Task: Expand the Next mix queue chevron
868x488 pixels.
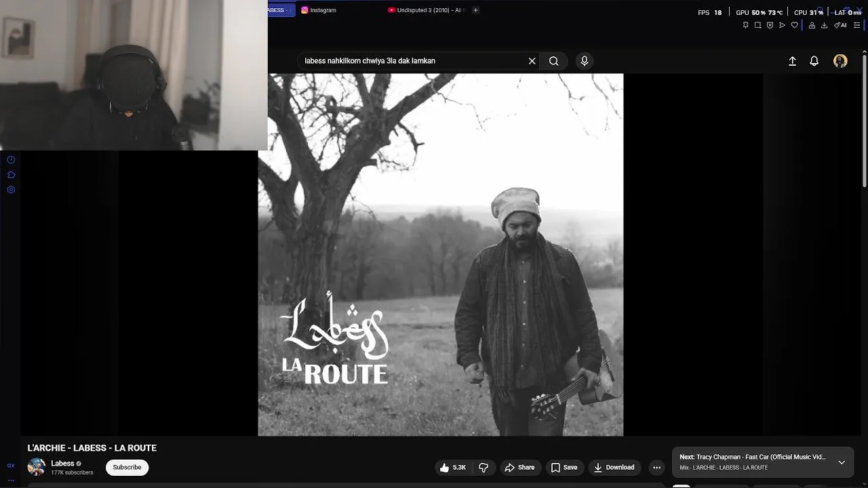Action: tap(842, 462)
